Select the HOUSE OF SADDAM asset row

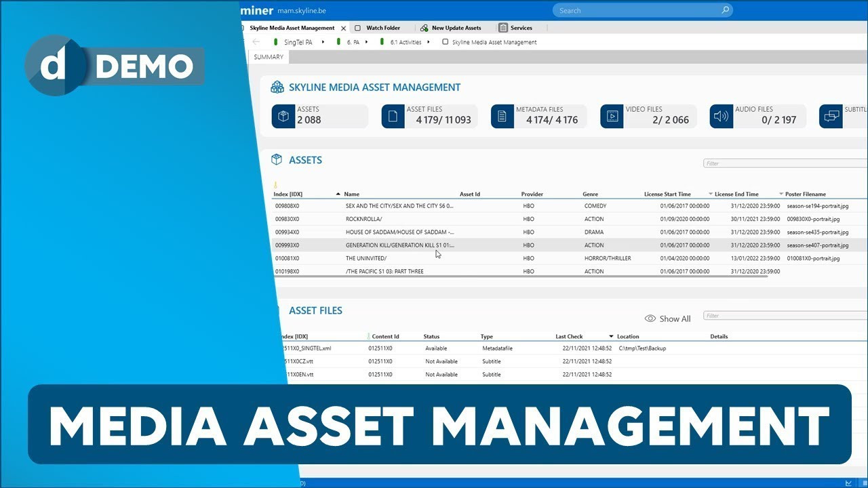(570, 232)
